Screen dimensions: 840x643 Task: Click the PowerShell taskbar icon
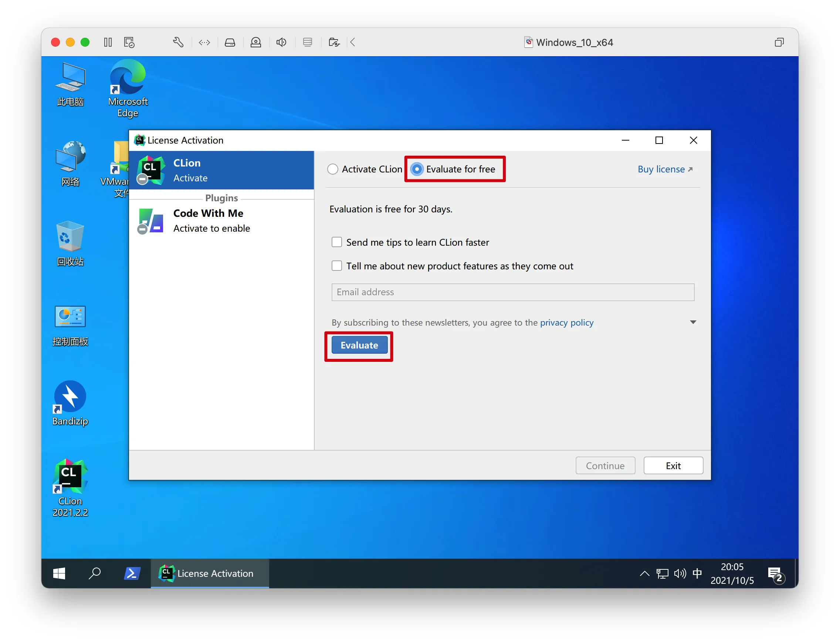[132, 573]
